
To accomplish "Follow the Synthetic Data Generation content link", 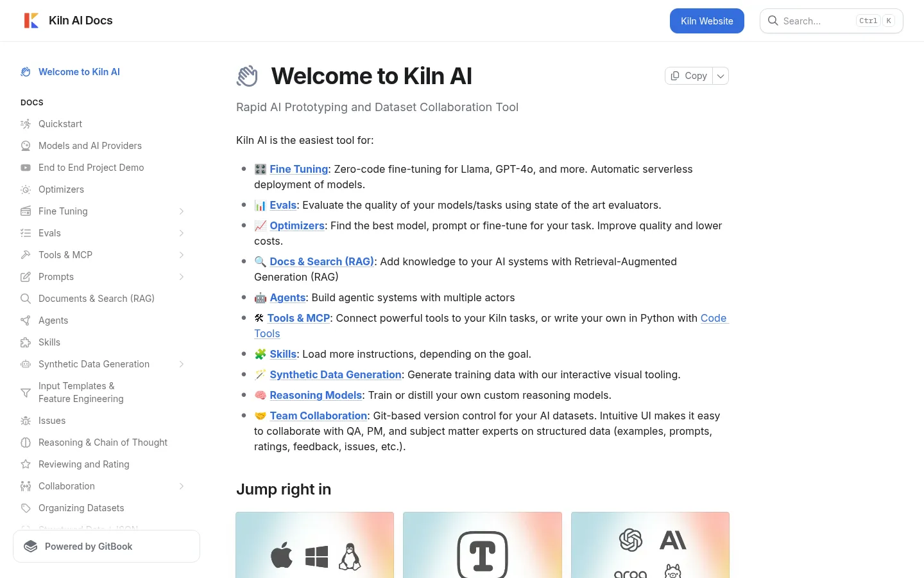I will pos(336,374).
